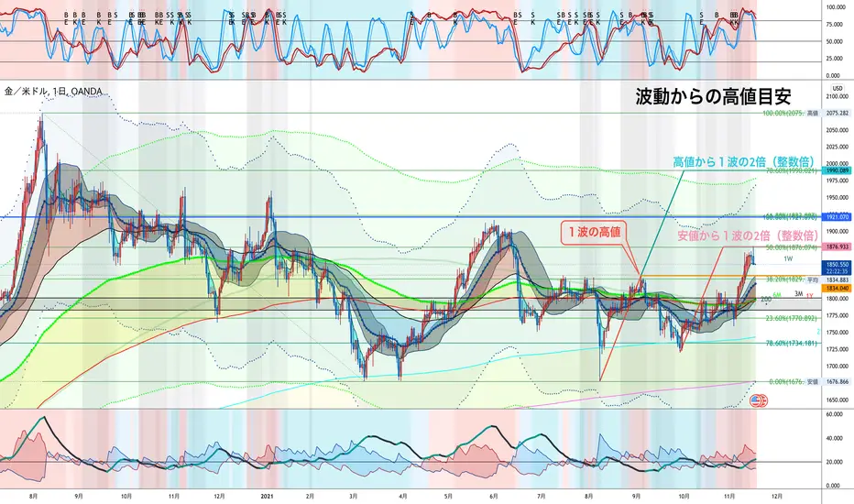Click the 金／米ドル, 1日, OANDA symbol title

click(x=53, y=92)
